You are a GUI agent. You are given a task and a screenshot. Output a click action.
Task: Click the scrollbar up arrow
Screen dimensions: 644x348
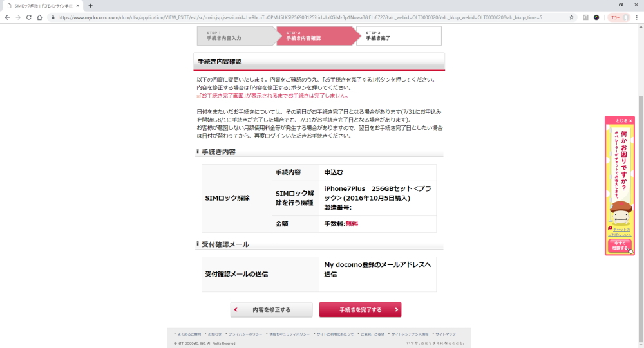tap(641, 26)
